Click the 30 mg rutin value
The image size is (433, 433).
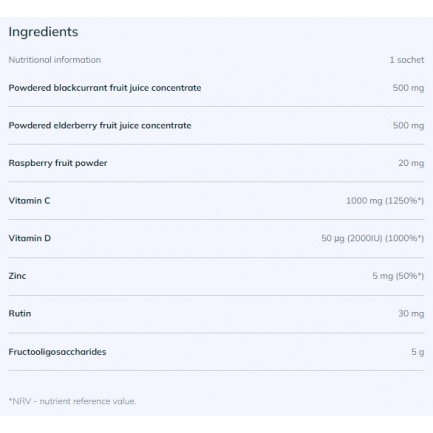[411, 314]
